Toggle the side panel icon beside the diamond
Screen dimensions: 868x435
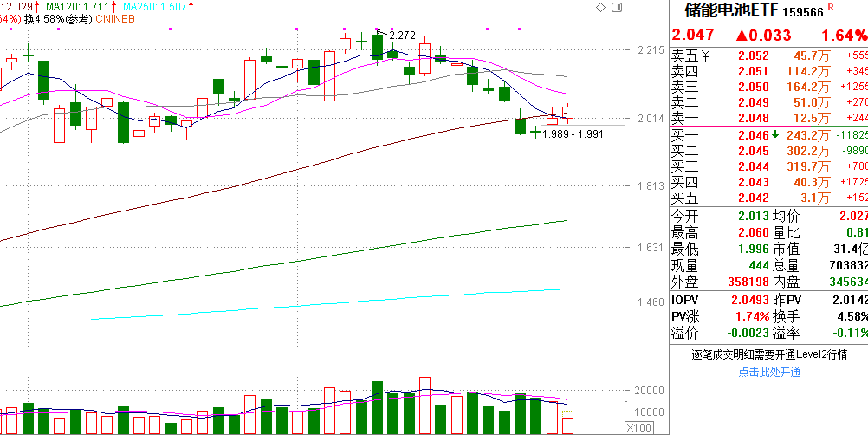point(617,7)
